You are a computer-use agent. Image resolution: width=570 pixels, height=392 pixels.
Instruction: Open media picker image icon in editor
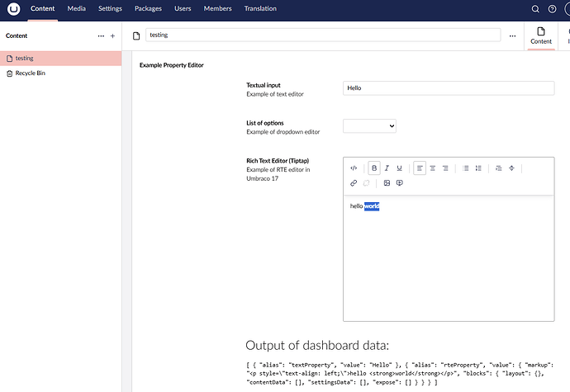point(387,183)
